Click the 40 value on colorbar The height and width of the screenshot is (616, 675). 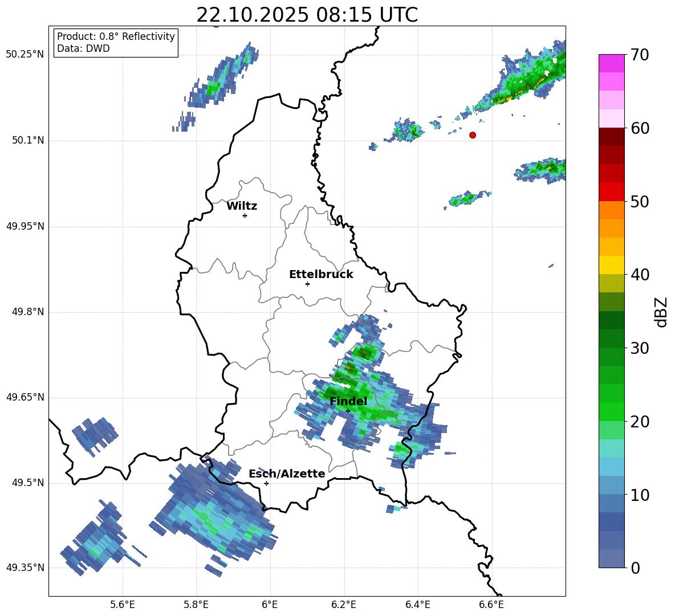coord(640,275)
